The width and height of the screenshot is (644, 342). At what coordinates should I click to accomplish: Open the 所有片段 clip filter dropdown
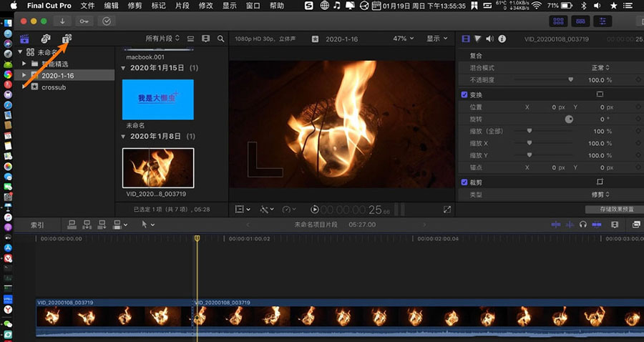point(162,38)
